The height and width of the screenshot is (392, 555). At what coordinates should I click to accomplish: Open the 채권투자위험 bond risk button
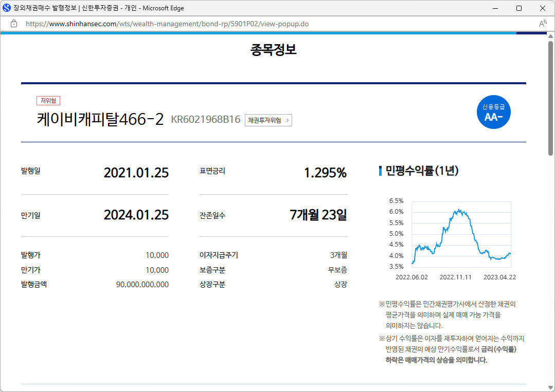coord(268,120)
